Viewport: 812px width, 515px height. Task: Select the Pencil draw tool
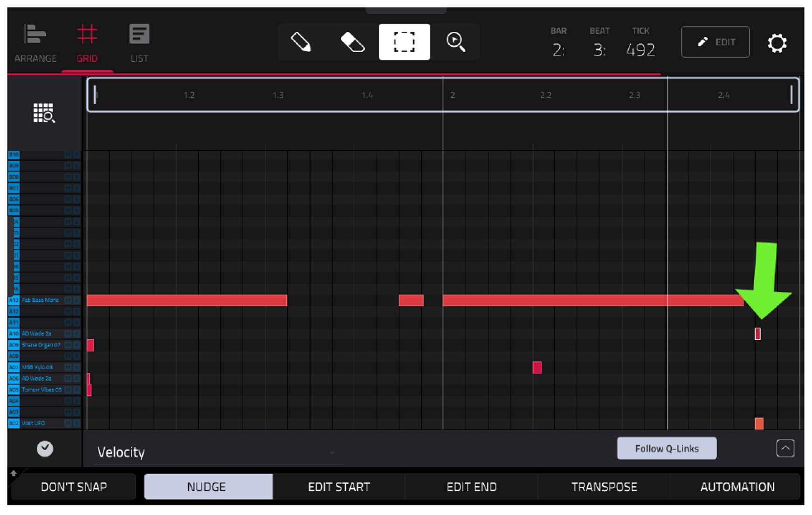tap(302, 42)
